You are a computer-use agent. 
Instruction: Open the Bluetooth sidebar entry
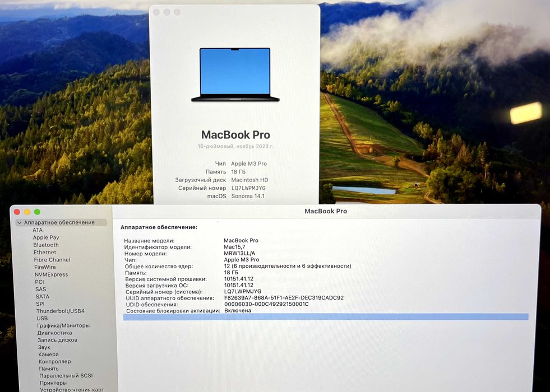pos(46,245)
